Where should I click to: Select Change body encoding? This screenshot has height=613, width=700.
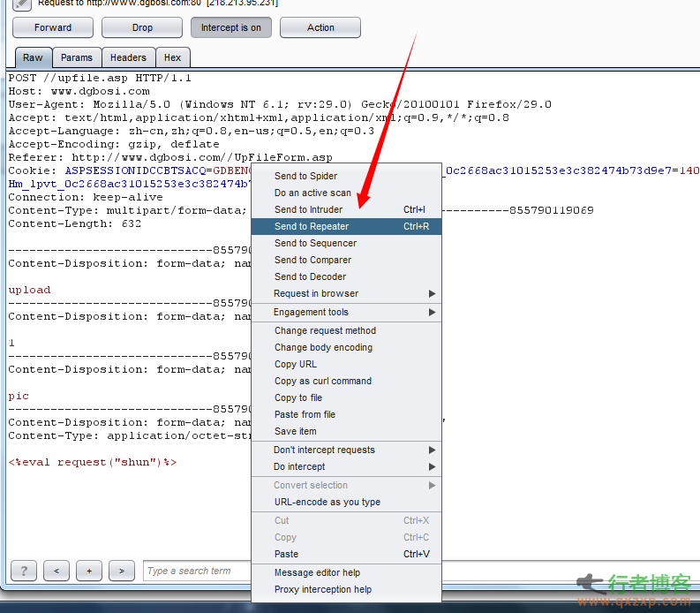346,348
